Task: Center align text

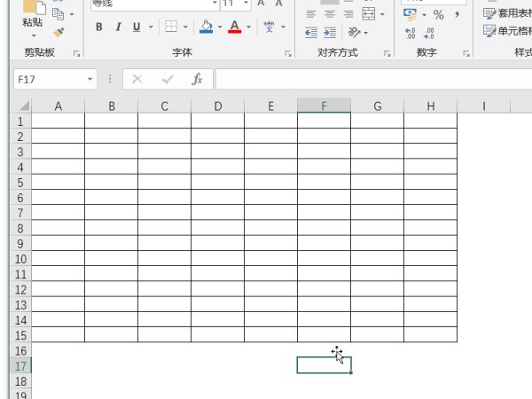Action: [330, 14]
